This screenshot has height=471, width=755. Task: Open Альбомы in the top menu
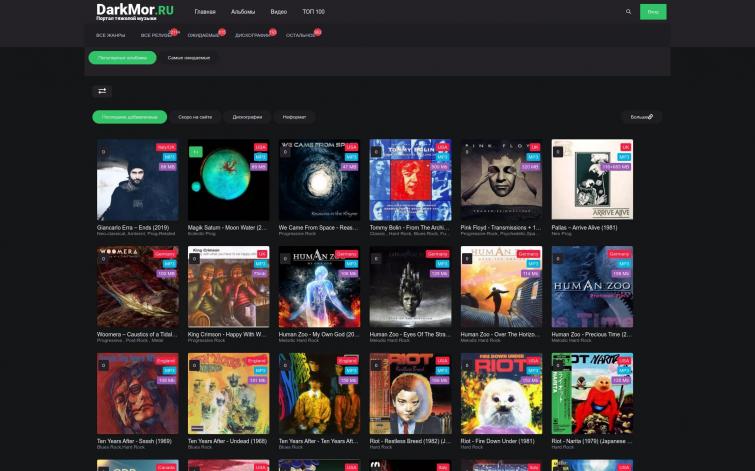coord(243,12)
